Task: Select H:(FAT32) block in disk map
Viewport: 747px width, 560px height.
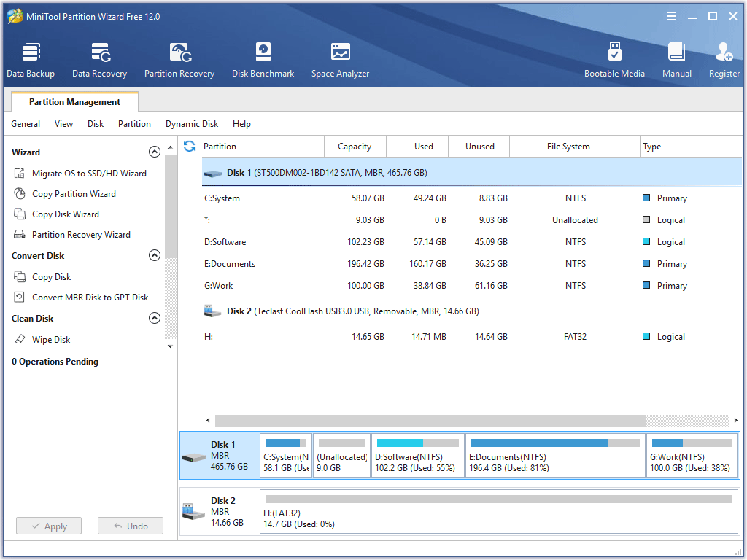Action: coord(499,511)
